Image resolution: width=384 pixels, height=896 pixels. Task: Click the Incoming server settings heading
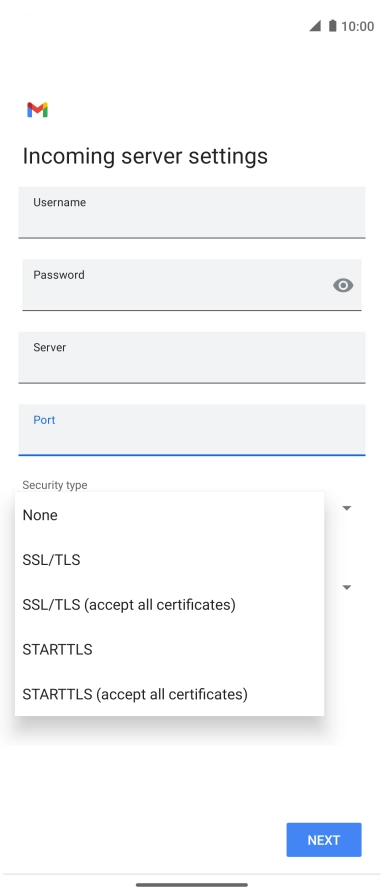(x=145, y=156)
